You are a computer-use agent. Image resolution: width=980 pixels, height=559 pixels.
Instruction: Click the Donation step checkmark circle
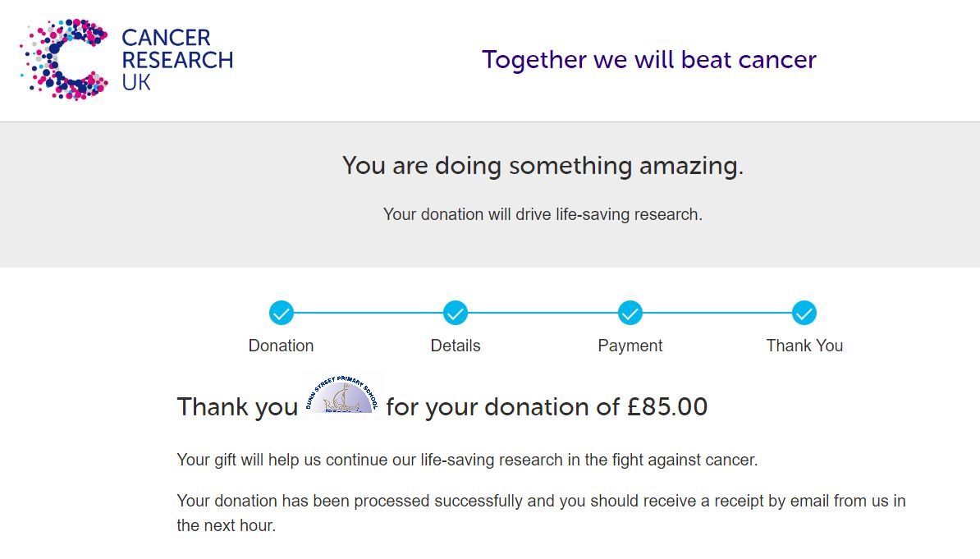click(282, 313)
